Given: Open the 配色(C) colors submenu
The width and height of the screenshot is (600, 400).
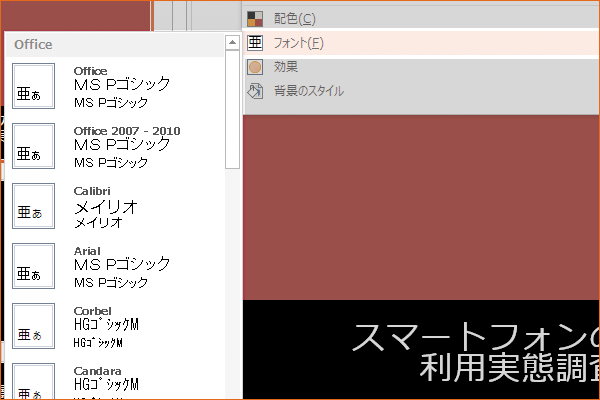Looking at the screenshot, I should click(x=421, y=18).
